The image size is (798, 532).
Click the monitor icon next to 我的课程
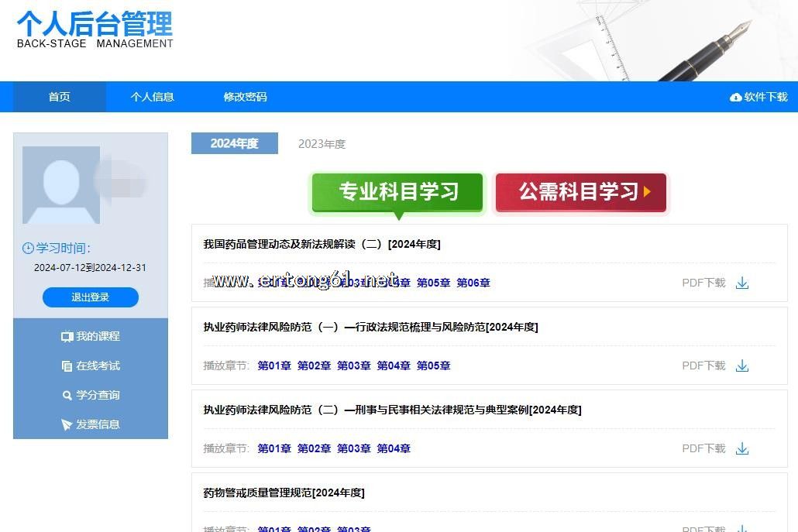67,337
